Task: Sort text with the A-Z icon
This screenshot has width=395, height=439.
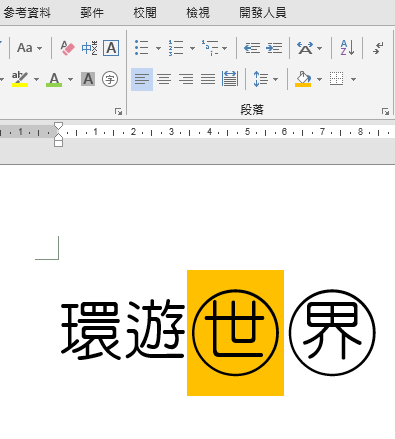Action: [x=347, y=48]
